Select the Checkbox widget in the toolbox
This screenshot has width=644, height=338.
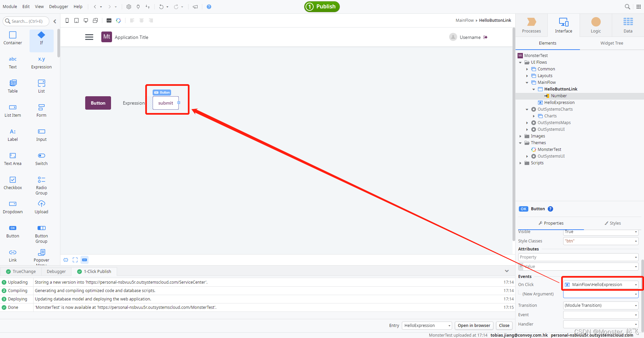[13, 183]
